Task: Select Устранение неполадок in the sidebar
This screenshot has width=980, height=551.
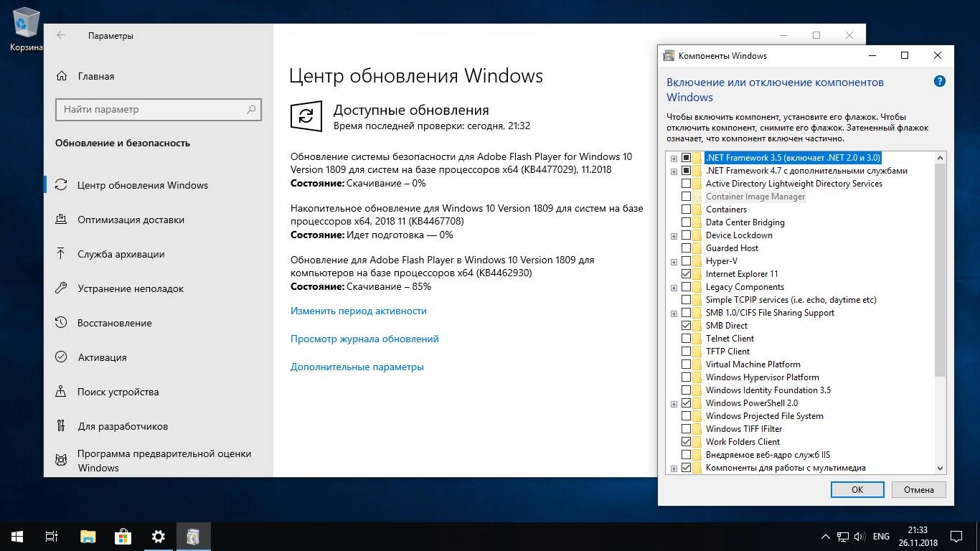Action: tap(131, 288)
